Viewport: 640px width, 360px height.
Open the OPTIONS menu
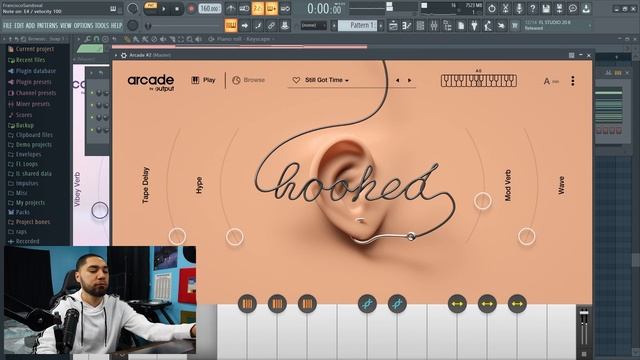pos(83,25)
